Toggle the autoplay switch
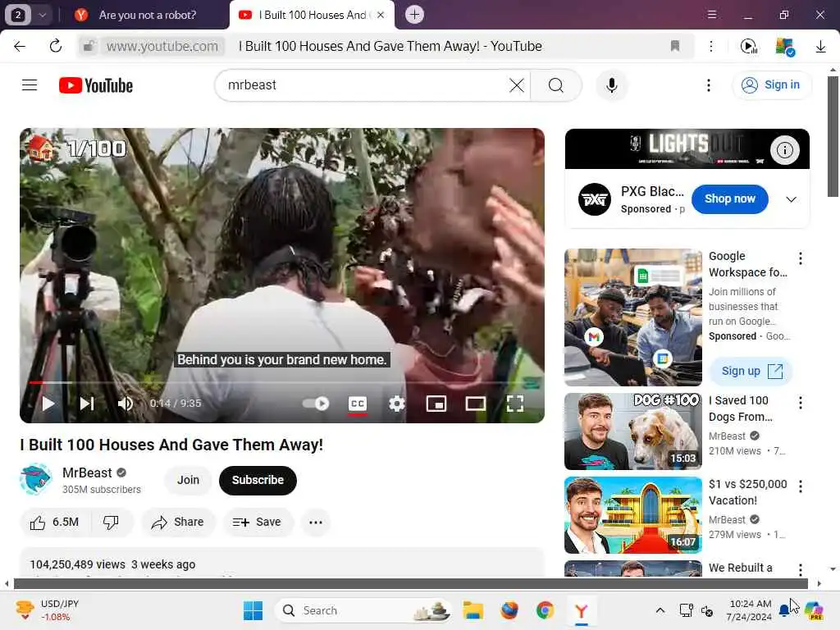The height and width of the screenshot is (630, 840). (316, 404)
